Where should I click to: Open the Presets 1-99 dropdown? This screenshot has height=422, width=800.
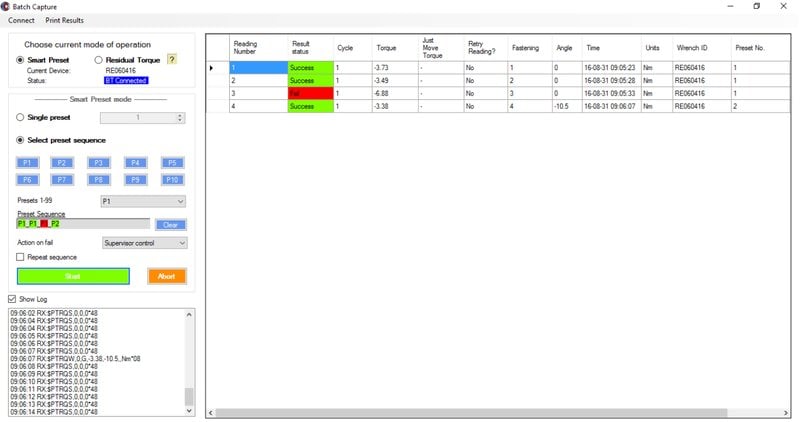[x=143, y=201]
